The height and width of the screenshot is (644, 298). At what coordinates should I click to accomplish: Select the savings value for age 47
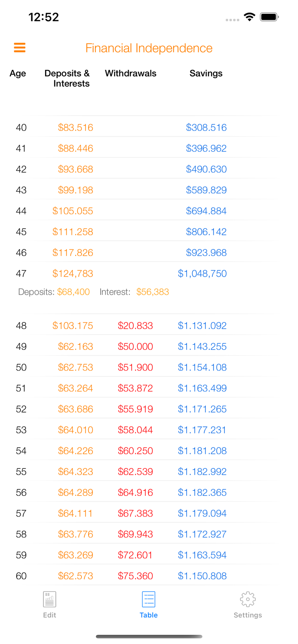[202, 273]
